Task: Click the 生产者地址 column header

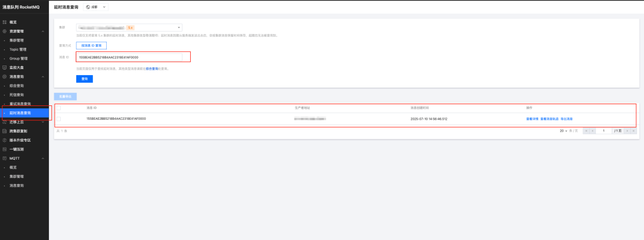Action: (x=302, y=108)
